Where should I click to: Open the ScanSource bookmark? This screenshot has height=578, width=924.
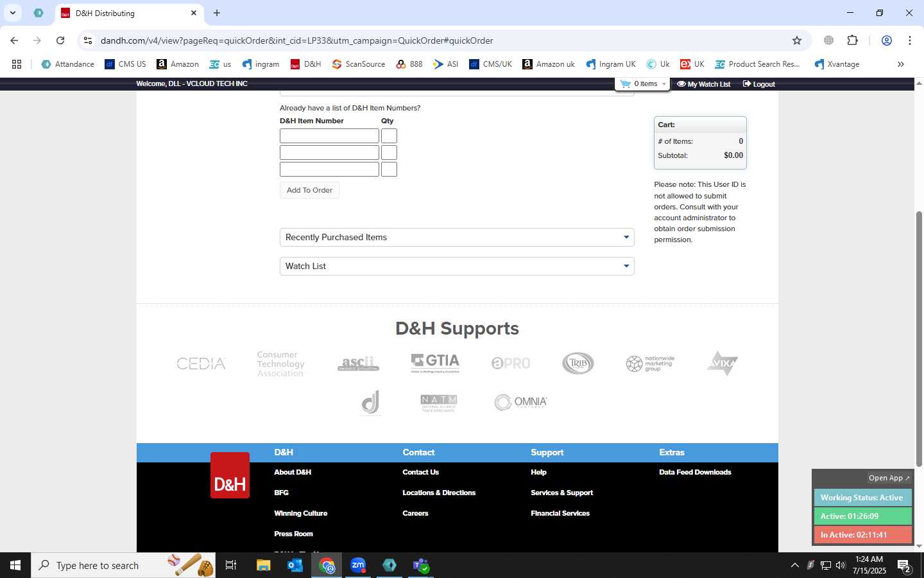(359, 64)
